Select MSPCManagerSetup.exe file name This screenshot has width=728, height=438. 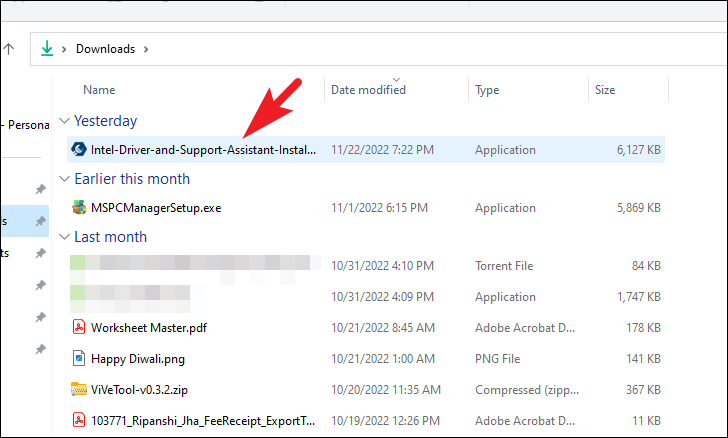click(156, 208)
